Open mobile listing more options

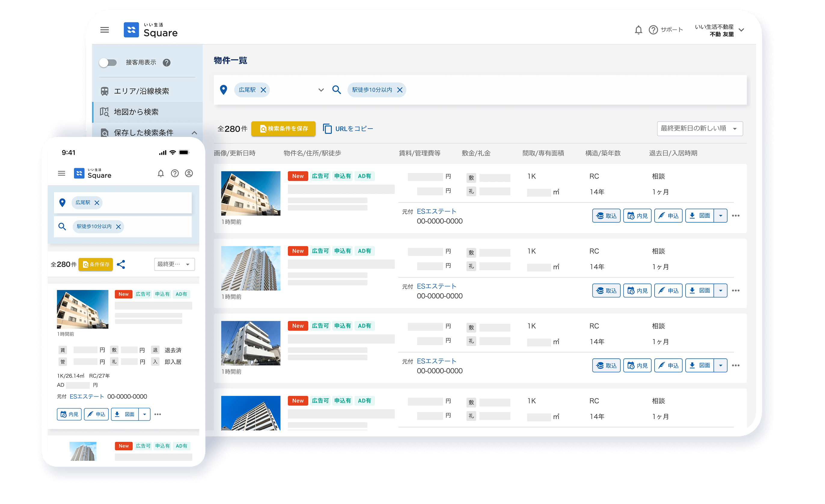click(158, 415)
